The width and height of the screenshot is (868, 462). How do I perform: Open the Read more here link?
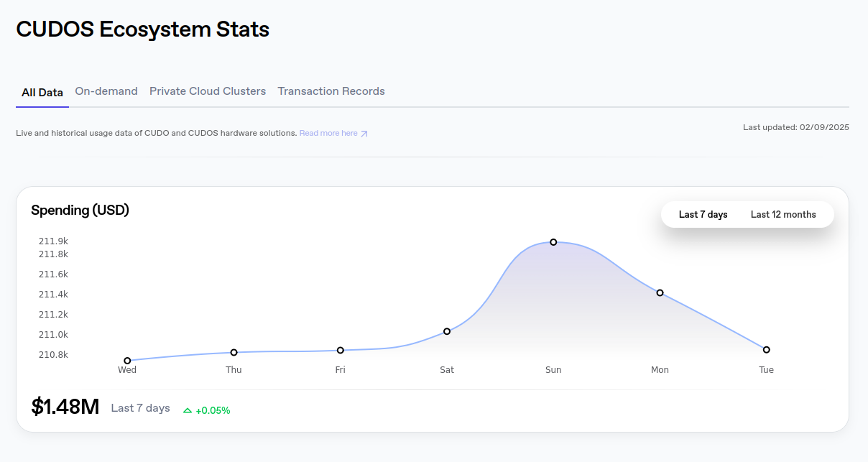pyautogui.click(x=329, y=133)
